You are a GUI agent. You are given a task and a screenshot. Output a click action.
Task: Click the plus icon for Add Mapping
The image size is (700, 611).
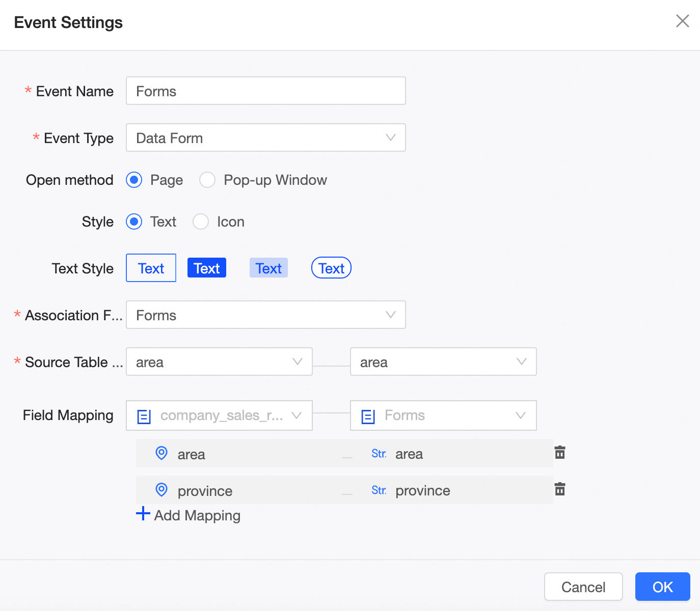[143, 514]
